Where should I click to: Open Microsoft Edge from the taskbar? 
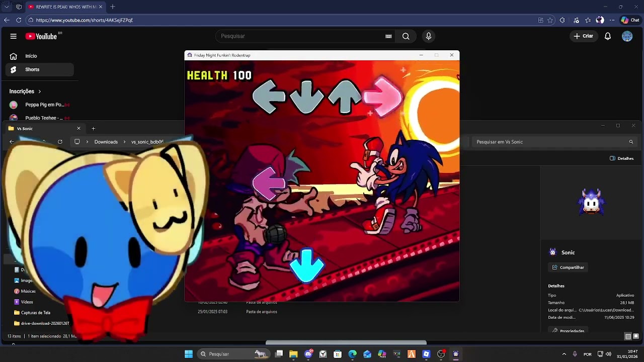(353, 354)
